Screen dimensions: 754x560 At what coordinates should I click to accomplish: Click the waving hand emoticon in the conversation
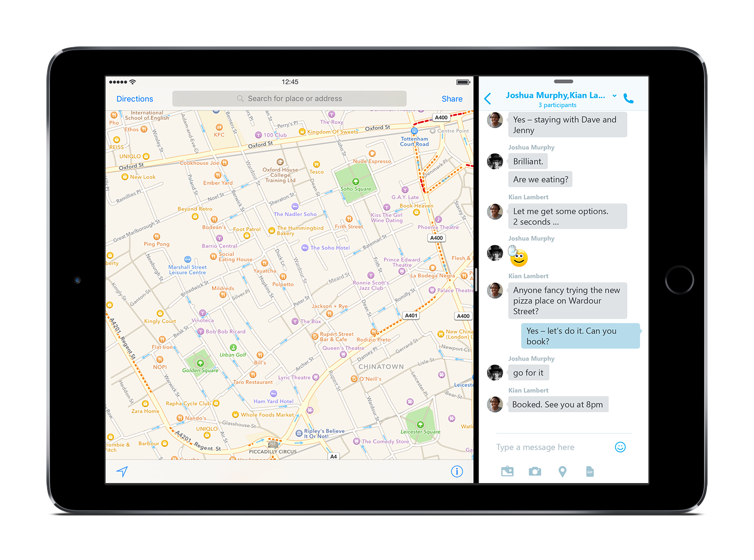[512, 250]
